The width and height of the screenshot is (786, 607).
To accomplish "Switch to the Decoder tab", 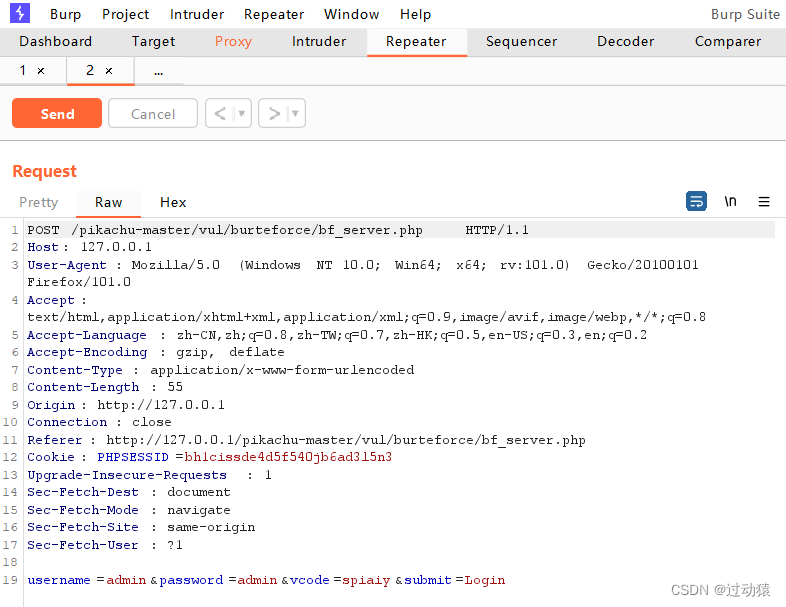I will [626, 42].
